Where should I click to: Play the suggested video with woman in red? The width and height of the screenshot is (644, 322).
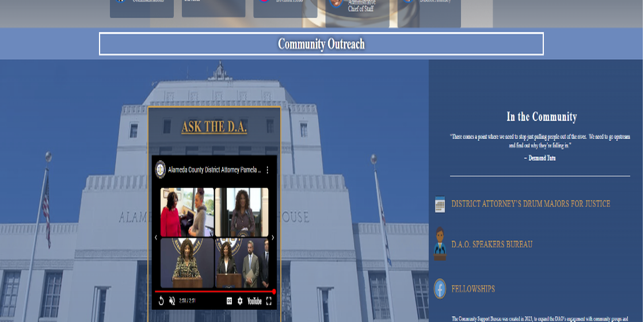click(187, 212)
